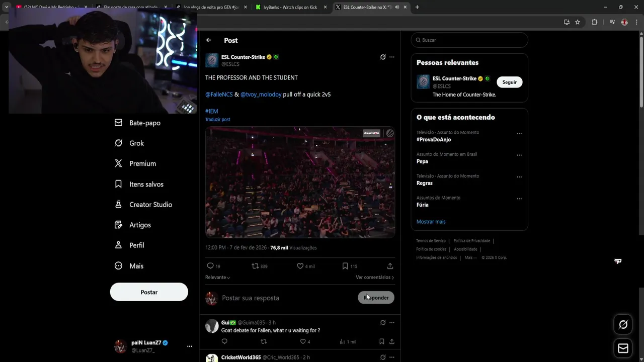
Task: Open Grok from the left sidebar
Action: (129, 143)
